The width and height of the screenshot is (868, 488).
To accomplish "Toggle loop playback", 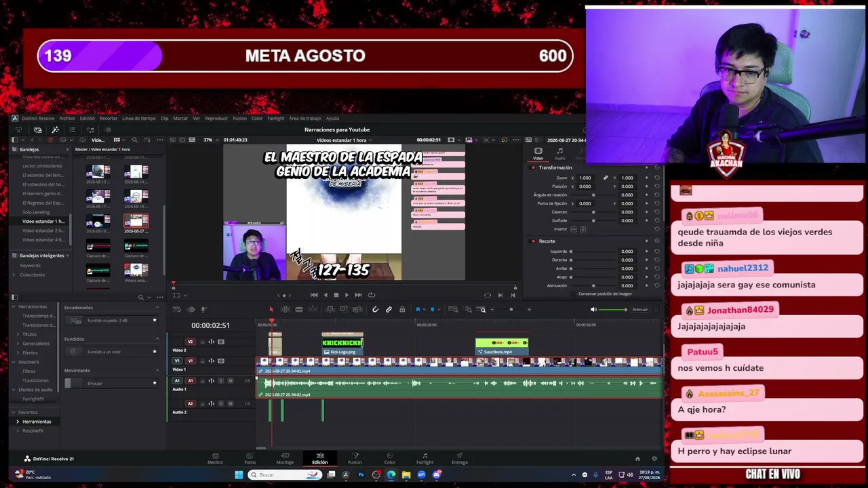I will pos(370,295).
